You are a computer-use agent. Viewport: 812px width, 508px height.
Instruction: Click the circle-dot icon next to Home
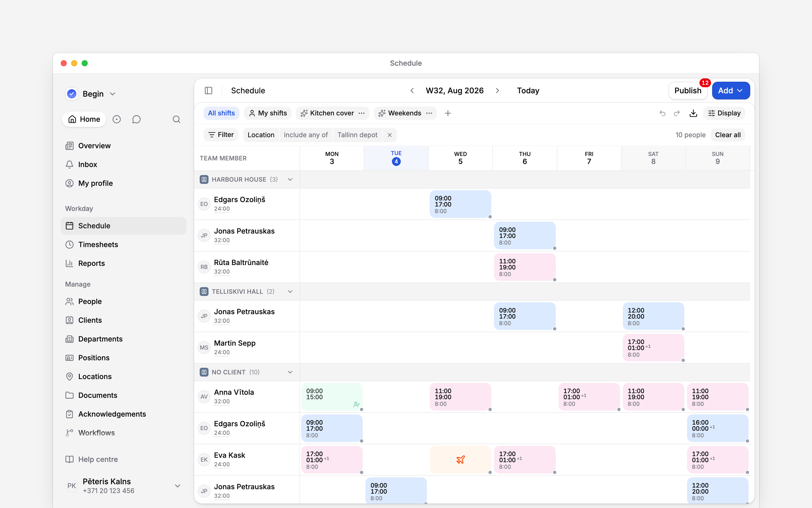click(116, 119)
